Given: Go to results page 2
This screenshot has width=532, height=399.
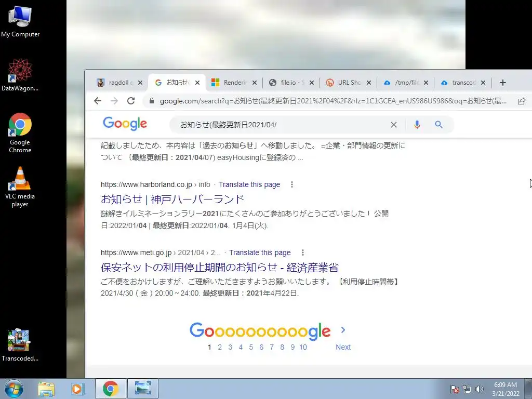Looking at the screenshot, I should 220,347.
